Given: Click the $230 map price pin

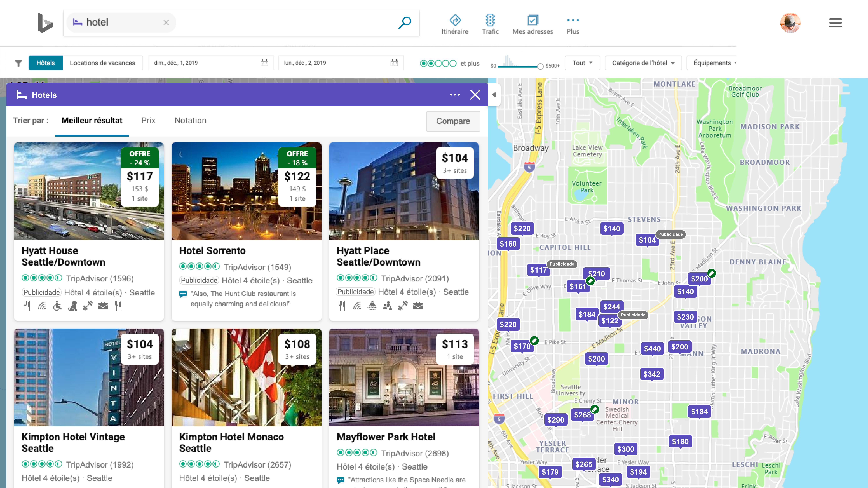Looking at the screenshot, I should pyautogui.click(x=685, y=317).
